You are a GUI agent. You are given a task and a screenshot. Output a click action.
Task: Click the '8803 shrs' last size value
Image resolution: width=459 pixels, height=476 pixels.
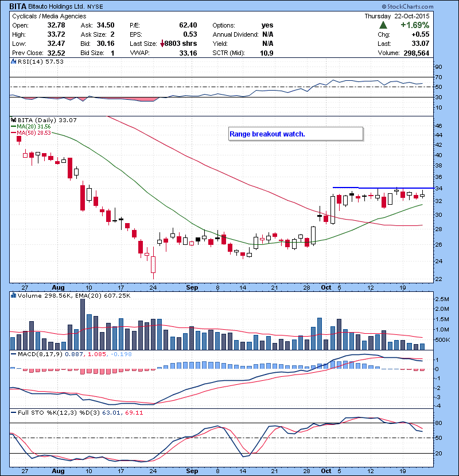click(181, 44)
